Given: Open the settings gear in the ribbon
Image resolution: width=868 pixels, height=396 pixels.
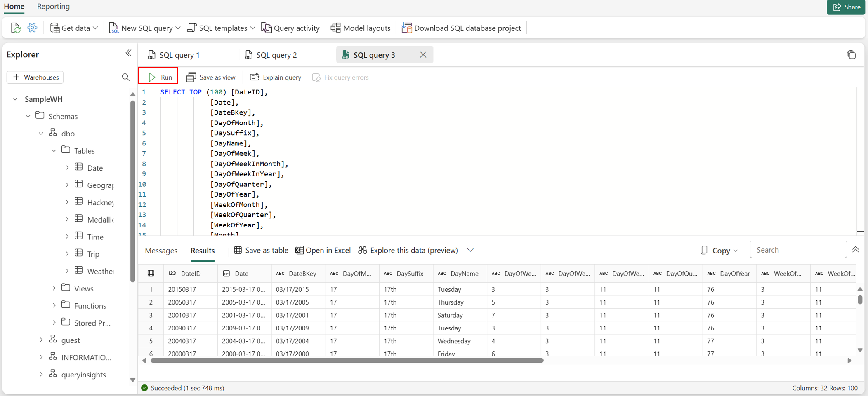Looking at the screenshot, I should (x=32, y=28).
